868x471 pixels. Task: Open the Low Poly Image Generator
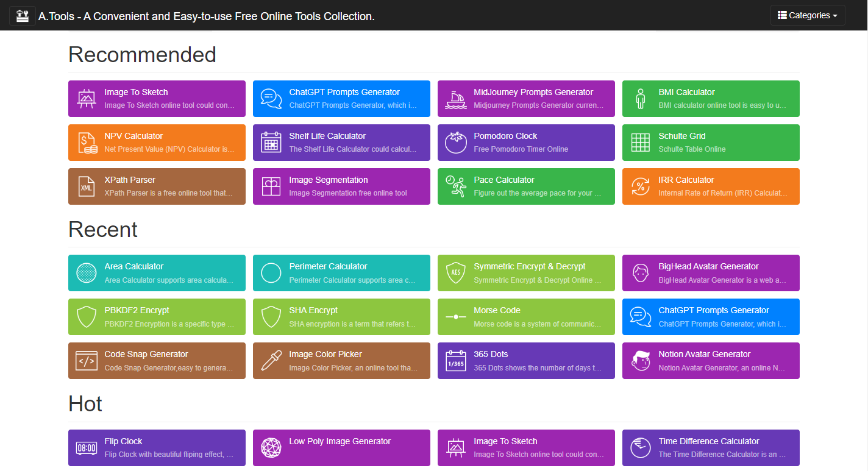click(341, 448)
